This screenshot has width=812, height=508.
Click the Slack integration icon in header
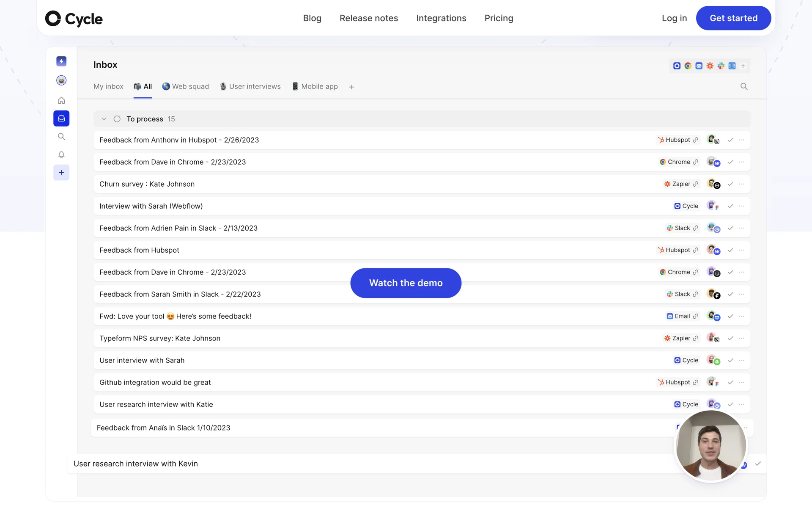tap(721, 66)
